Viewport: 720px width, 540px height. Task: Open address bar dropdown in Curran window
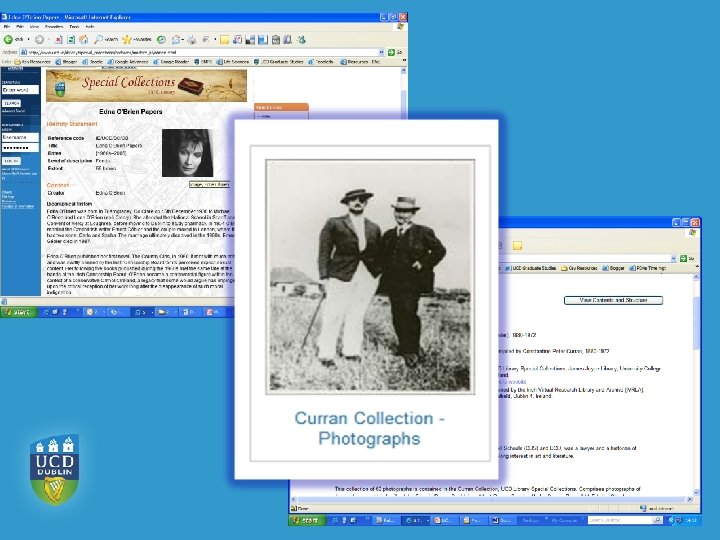(674, 259)
